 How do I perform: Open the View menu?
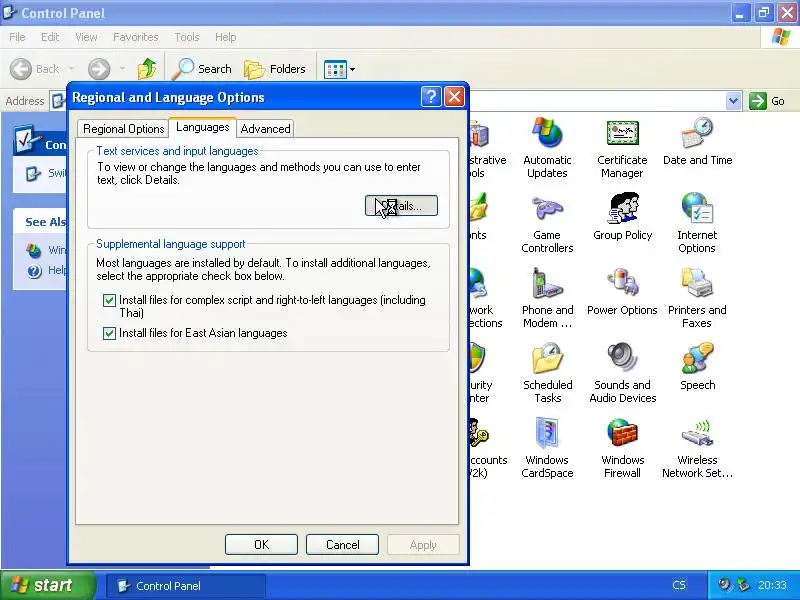coord(86,37)
